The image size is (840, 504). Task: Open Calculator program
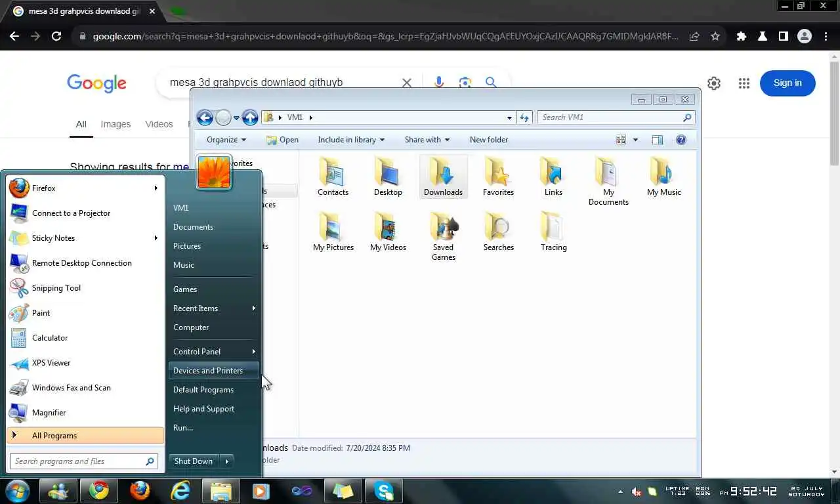pos(84,338)
